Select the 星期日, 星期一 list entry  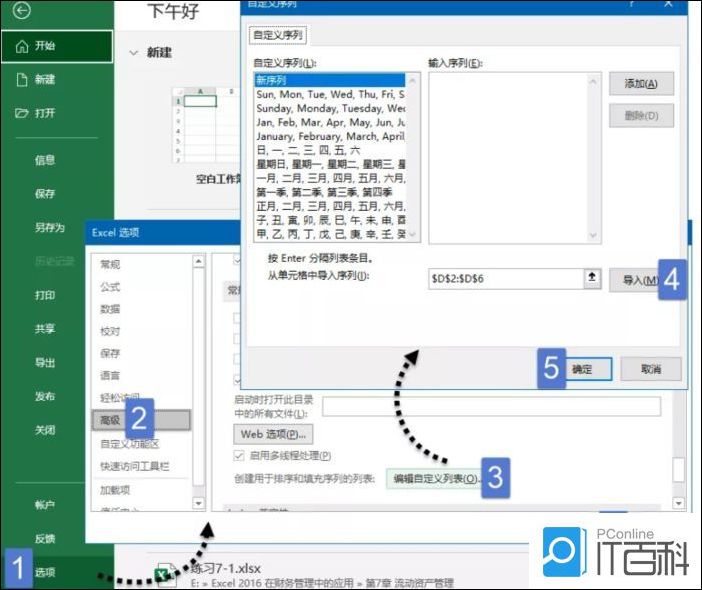click(330, 164)
